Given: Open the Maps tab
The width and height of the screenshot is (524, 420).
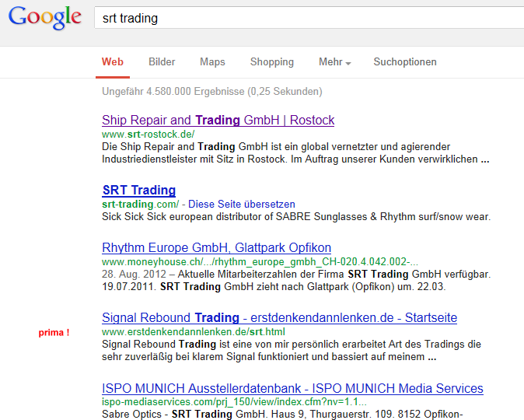Looking at the screenshot, I should pyautogui.click(x=212, y=62).
